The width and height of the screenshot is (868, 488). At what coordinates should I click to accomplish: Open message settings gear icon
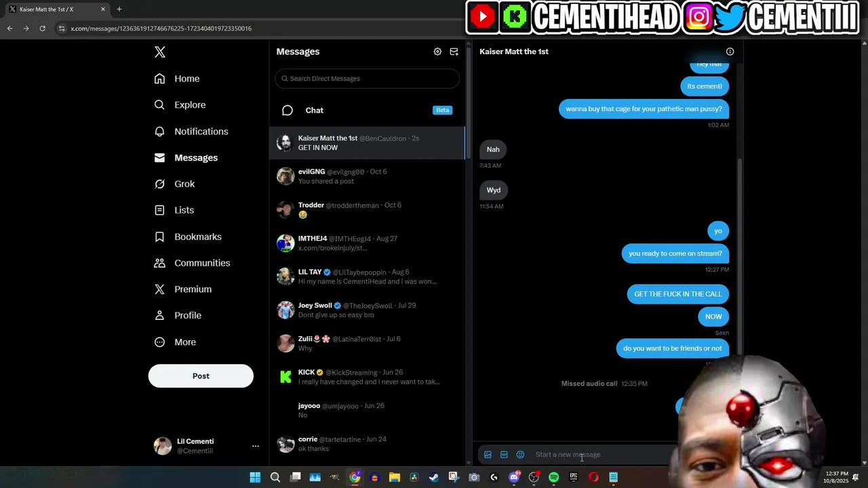[437, 52]
